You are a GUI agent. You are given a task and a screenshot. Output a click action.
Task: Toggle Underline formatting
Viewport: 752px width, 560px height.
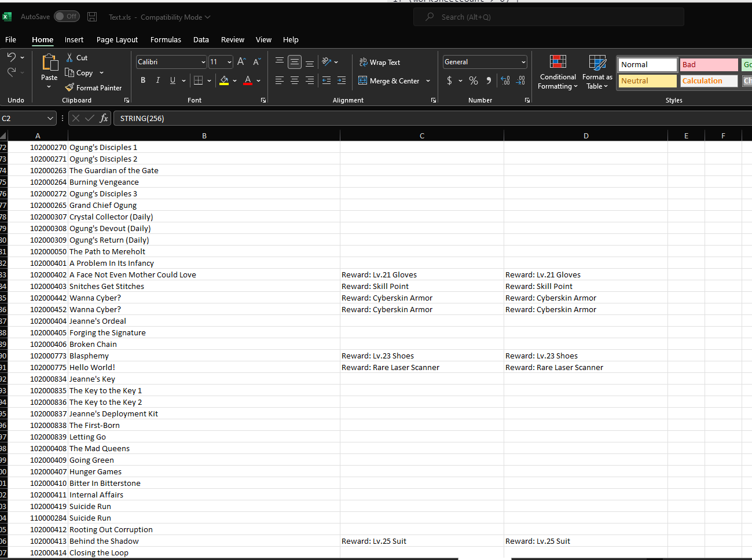(x=173, y=80)
